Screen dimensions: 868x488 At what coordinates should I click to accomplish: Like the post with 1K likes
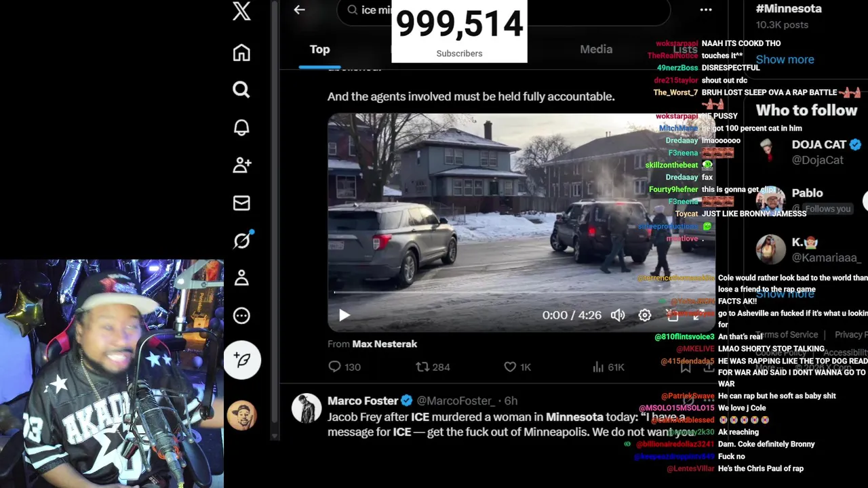click(517, 367)
